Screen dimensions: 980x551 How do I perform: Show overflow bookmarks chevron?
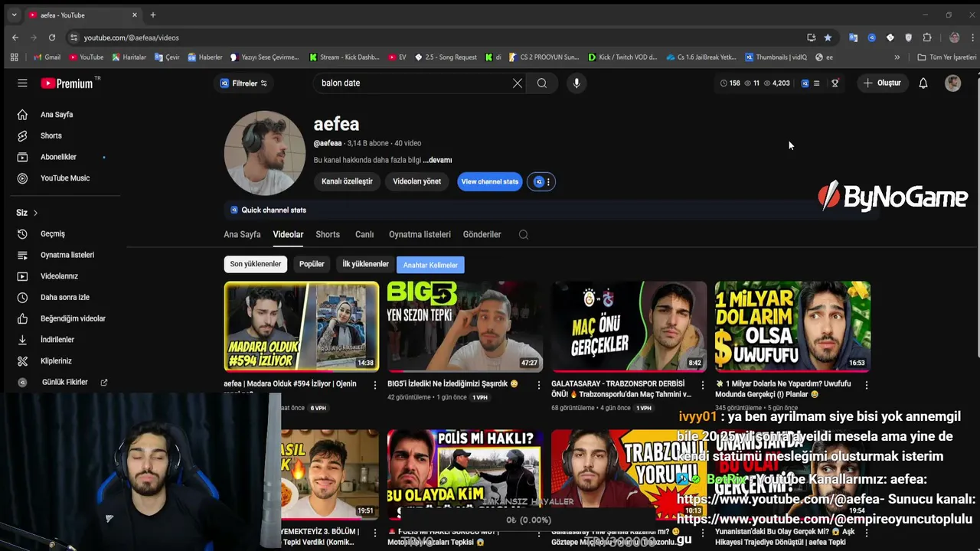[x=897, y=57]
